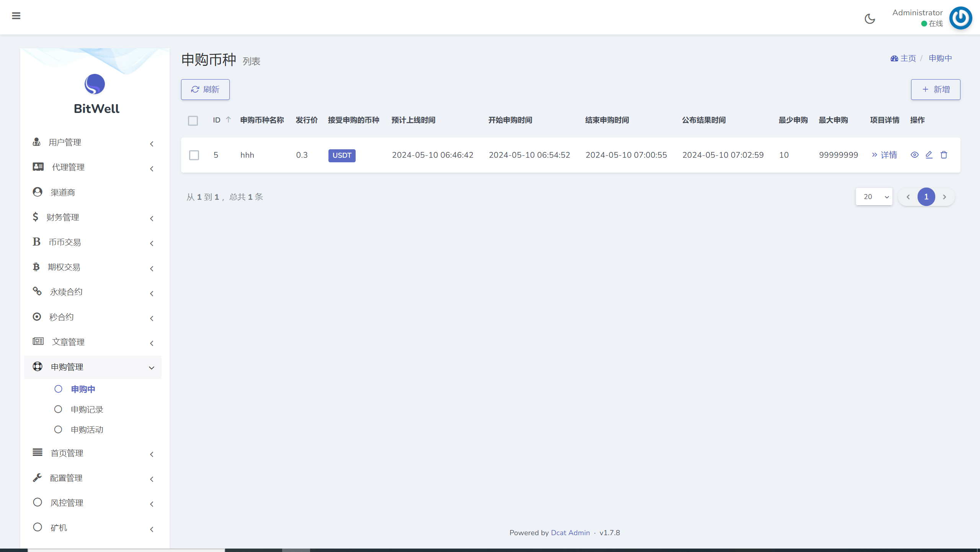Delete the hhh row with trash icon
980x552 pixels.
pyautogui.click(x=944, y=155)
